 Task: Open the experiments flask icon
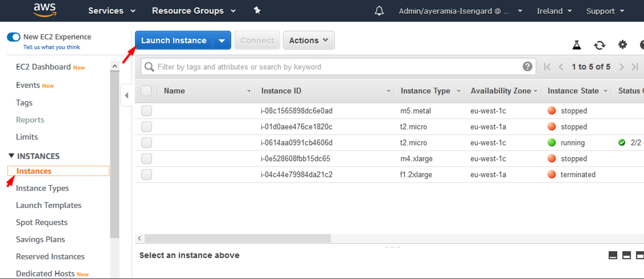577,45
